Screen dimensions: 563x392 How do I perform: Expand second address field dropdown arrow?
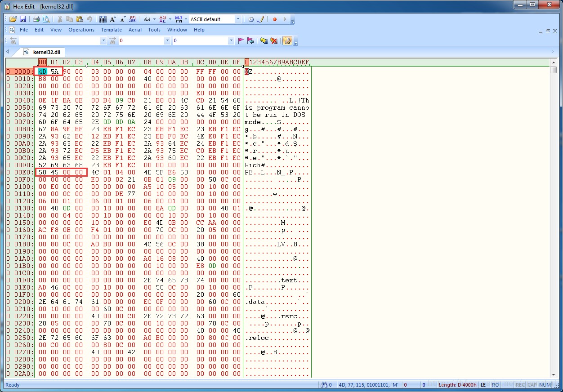(x=232, y=40)
